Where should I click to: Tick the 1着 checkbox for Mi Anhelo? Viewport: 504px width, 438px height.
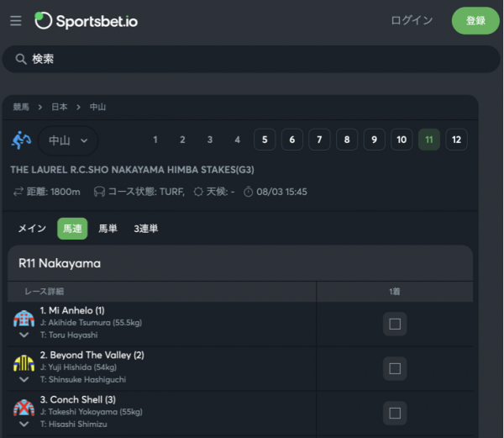coord(395,324)
